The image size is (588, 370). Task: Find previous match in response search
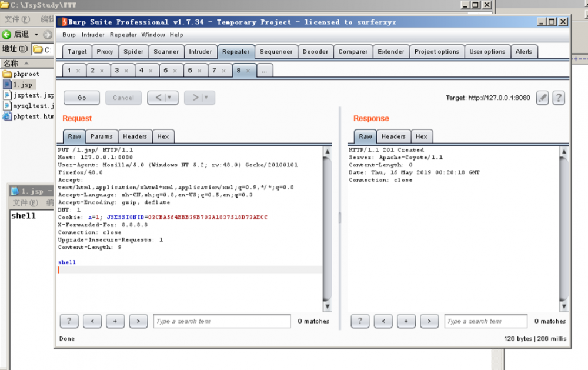383,321
